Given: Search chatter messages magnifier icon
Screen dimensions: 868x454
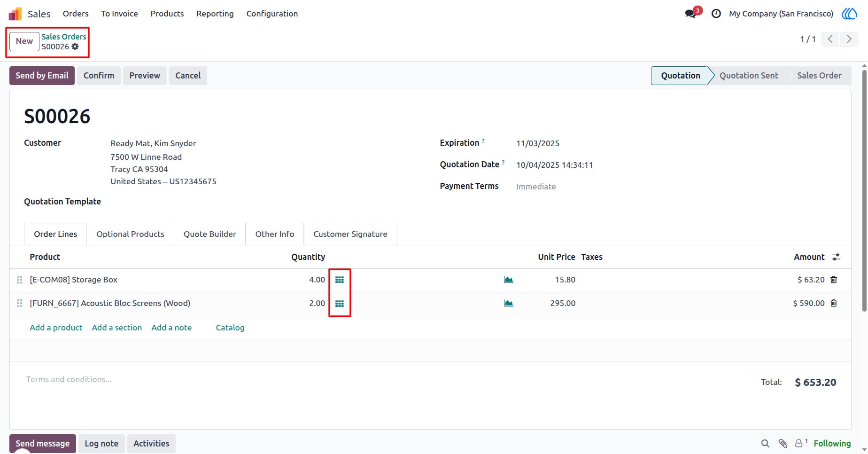Looking at the screenshot, I should pyautogui.click(x=765, y=443).
